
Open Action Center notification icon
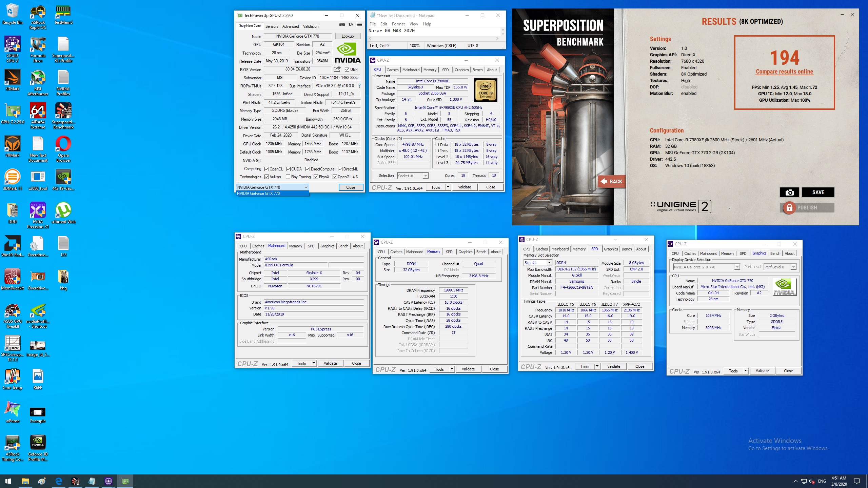[857, 481]
